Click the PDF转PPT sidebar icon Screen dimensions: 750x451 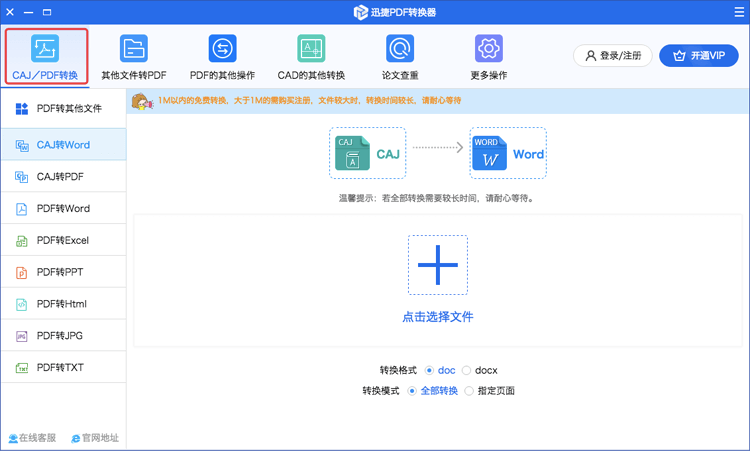(22, 273)
